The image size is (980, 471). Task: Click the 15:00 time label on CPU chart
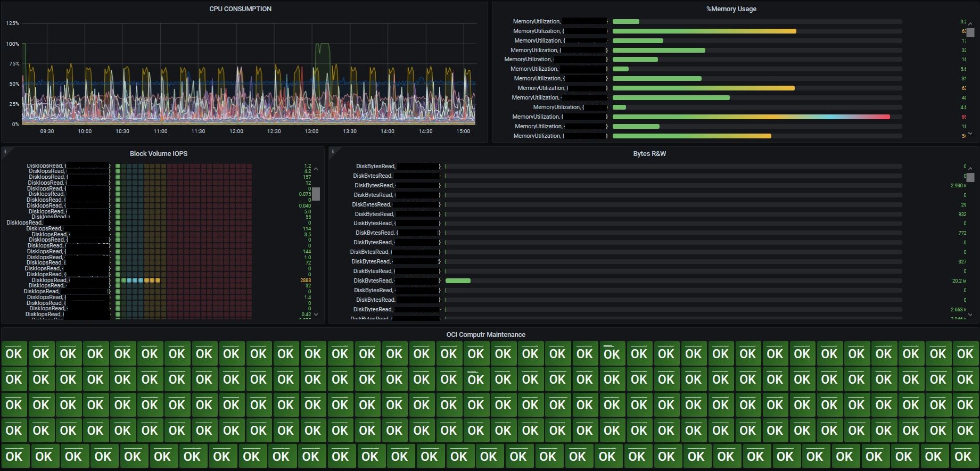click(463, 131)
